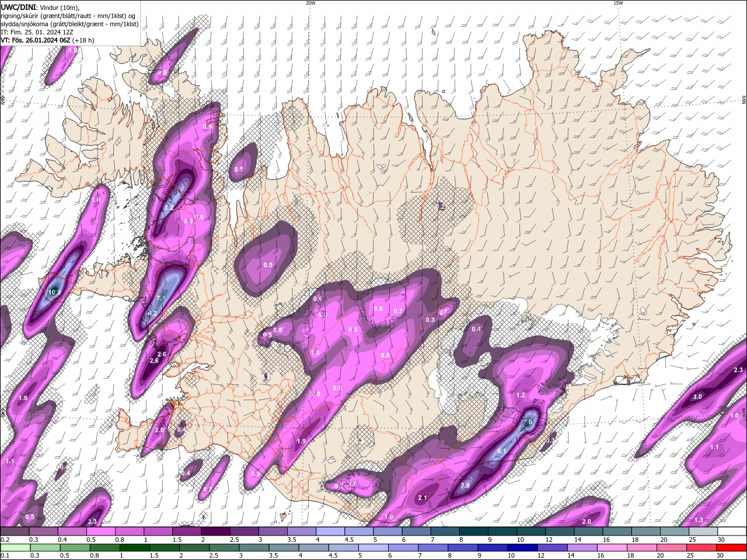Click the white snow legend swatch between 25 and 30

coord(703,531)
